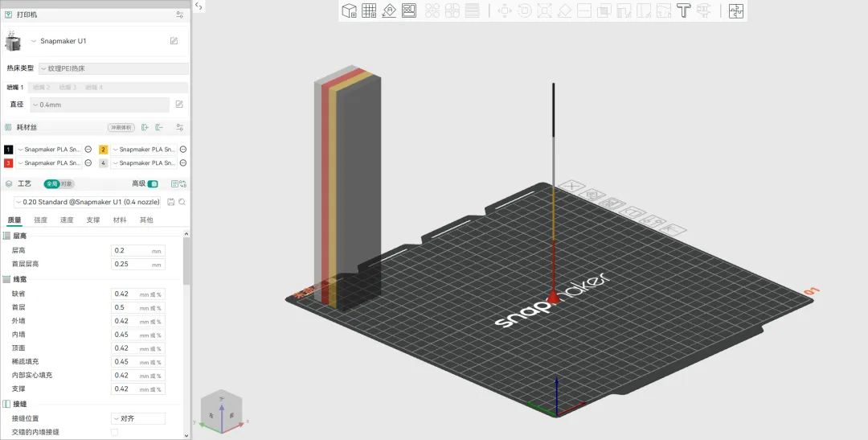The height and width of the screenshot is (440, 868).
Task: Open the settings list icon beside Advanced toggle
Action: 175,184
